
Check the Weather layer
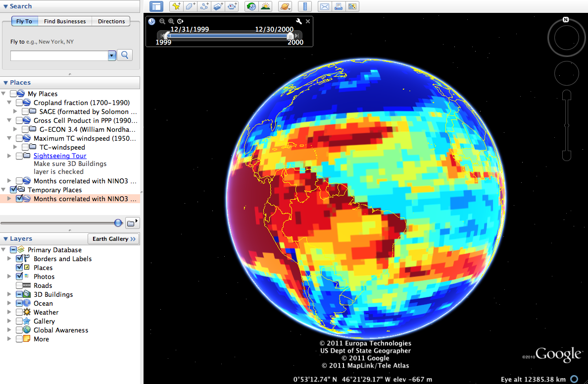pyautogui.click(x=20, y=312)
